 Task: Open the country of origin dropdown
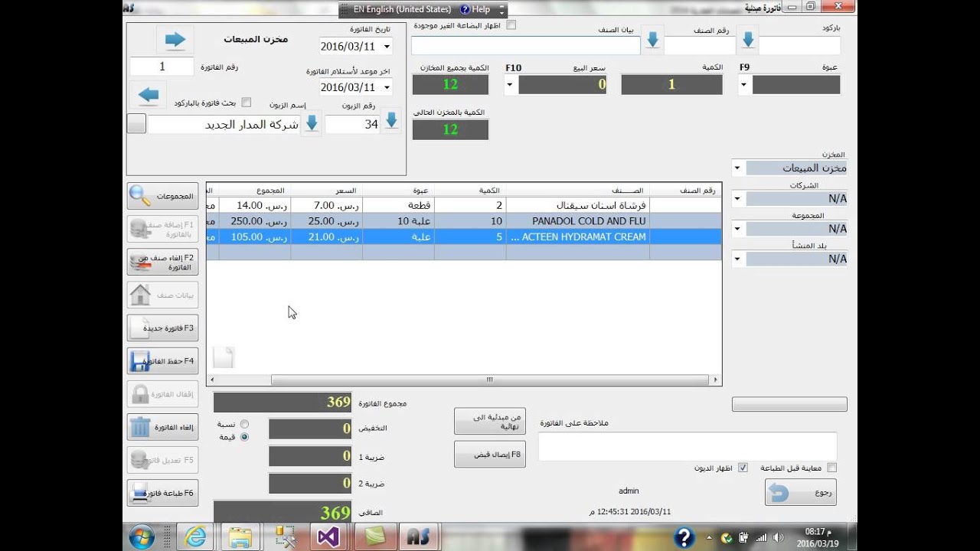[737, 259]
